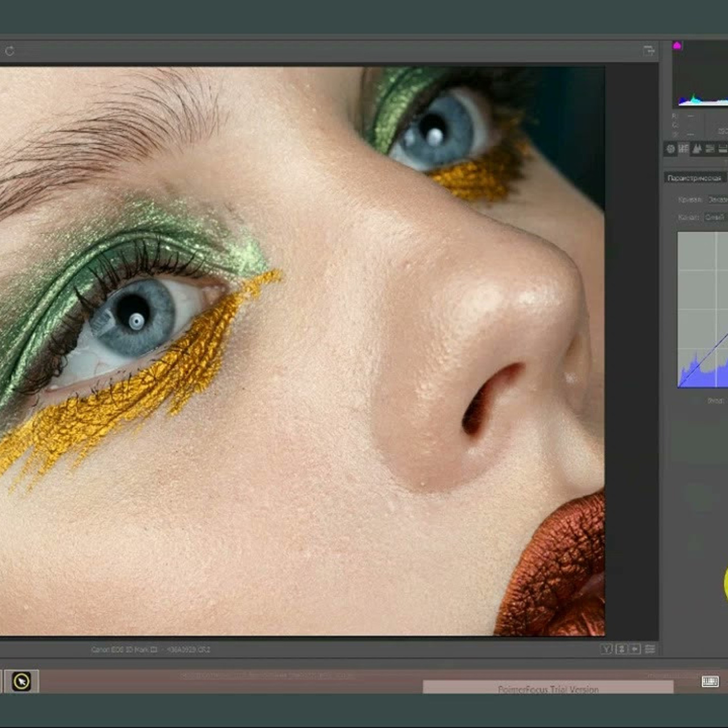This screenshot has height=728, width=728.
Task: Click the preview options icon above the image
Action: coord(650,50)
